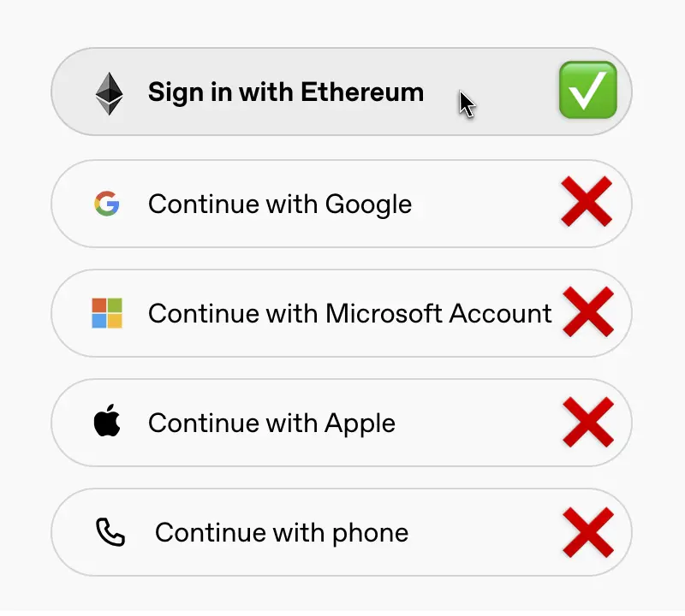Screen dimensions: 685x616
Task: Click the Ethereum diamond logo icon
Action: click(x=110, y=93)
